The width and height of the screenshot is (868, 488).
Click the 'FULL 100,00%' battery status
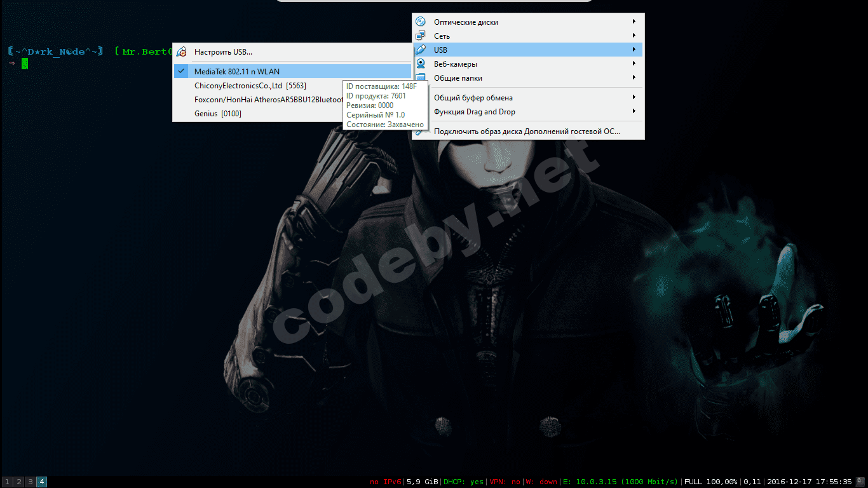coord(710,482)
